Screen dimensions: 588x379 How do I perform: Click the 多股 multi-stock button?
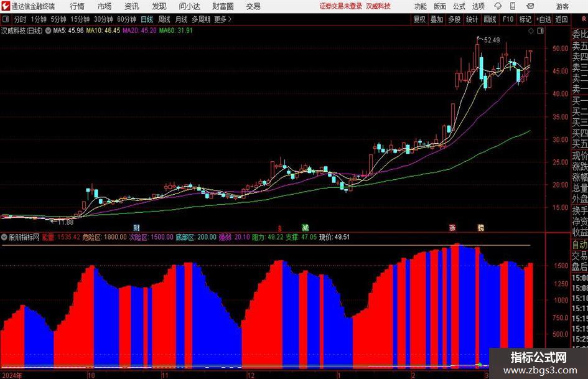coord(454,19)
